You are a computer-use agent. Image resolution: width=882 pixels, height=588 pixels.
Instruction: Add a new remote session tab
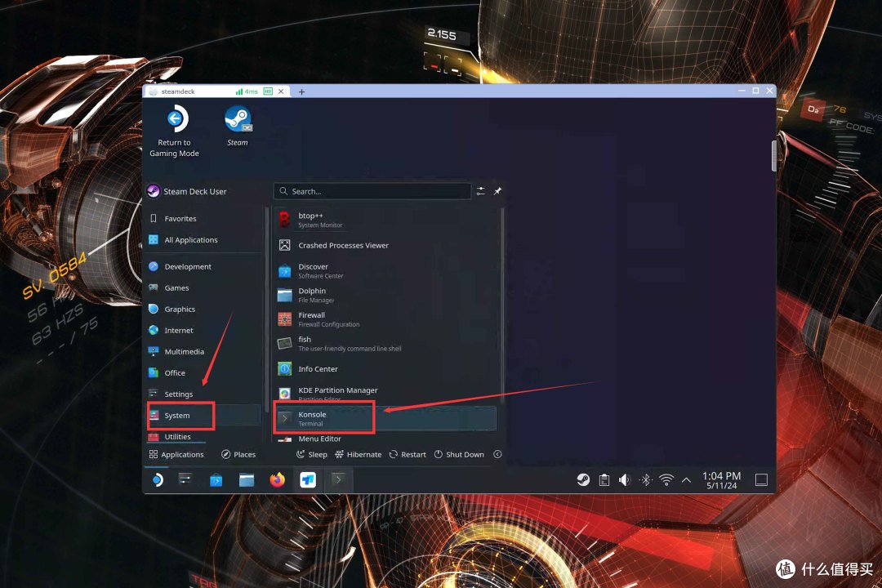coord(301,91)
